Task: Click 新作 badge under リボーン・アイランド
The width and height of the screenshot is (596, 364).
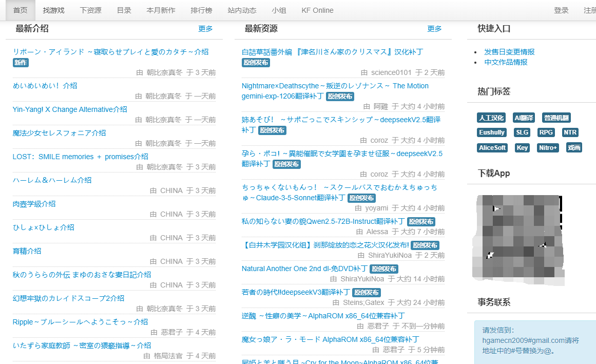Action: point(21,62)
